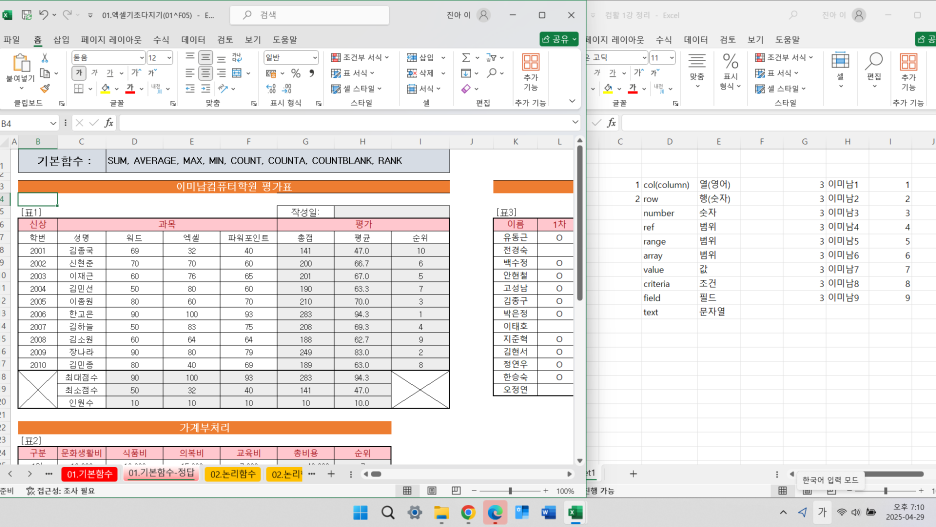Click the Insert Function fx icon in left window
The image size is (936, 527).
coord(108,123)
